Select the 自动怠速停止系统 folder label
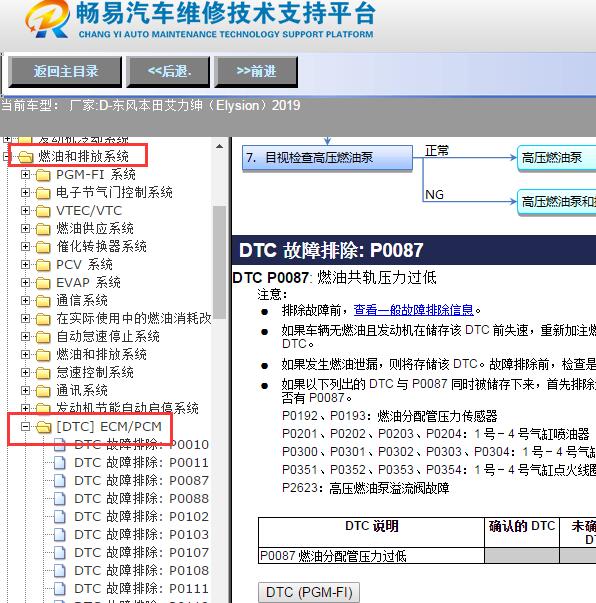This screenshot has height=603, width=596. click(x=108, y=336)
